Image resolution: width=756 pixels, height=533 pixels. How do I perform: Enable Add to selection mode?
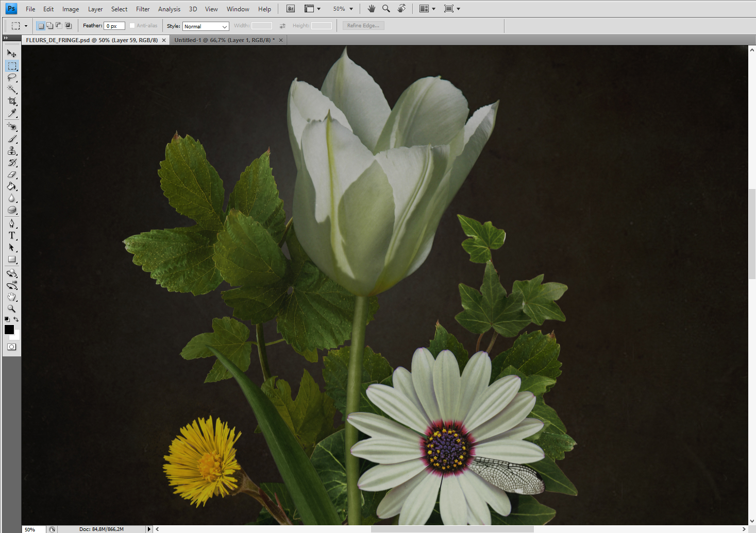coord(50,26)
